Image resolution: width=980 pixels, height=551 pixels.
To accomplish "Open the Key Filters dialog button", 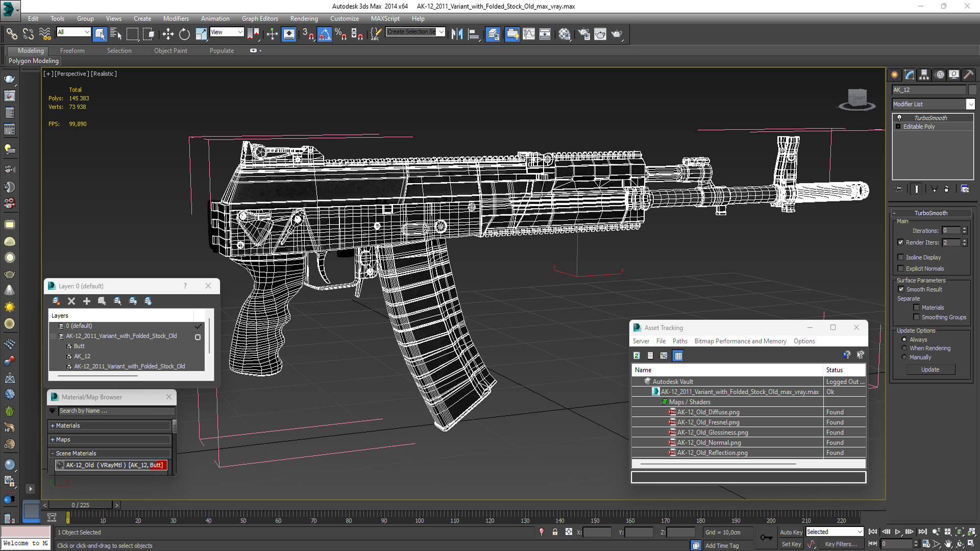I will click(841, 544).
